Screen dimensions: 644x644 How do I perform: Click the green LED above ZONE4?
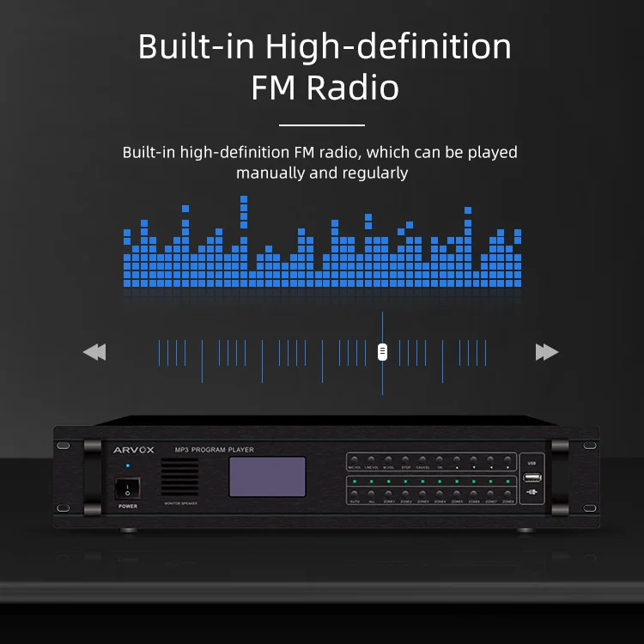(x=440, y=481)
